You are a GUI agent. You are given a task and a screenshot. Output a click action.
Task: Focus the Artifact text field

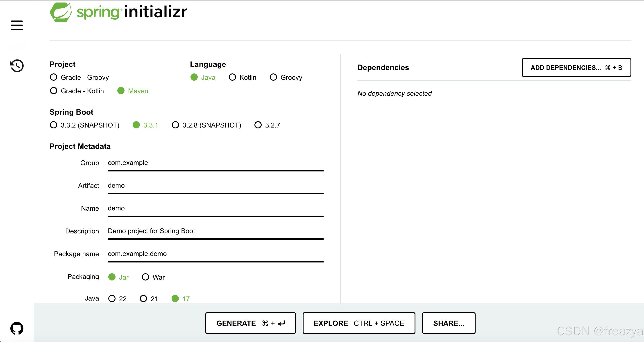pos(215,186)
